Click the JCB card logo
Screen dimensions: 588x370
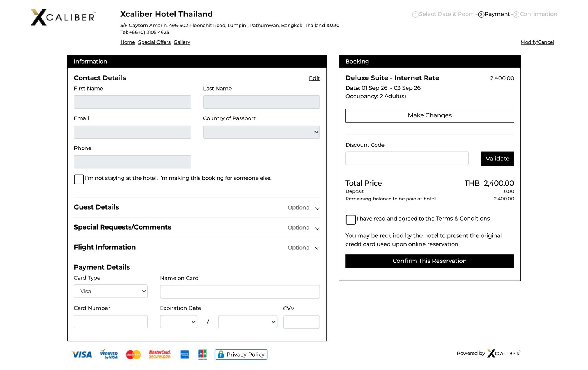(x=202, y=354)
